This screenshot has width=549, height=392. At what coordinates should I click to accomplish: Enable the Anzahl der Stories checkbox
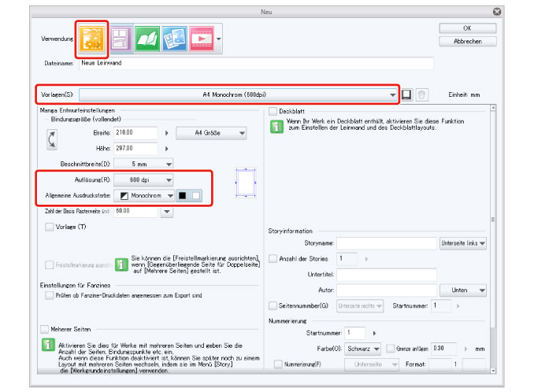273,259
